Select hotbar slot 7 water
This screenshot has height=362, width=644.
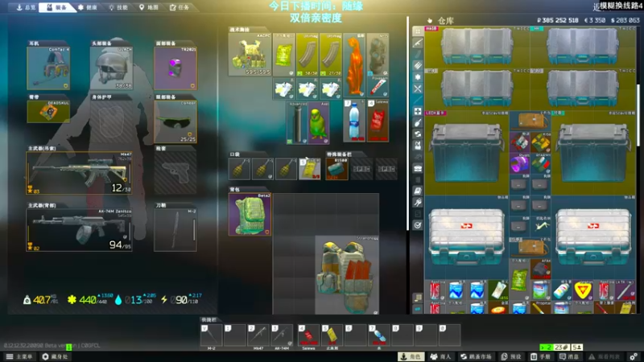pyautogui.click(x=379, y=335)
